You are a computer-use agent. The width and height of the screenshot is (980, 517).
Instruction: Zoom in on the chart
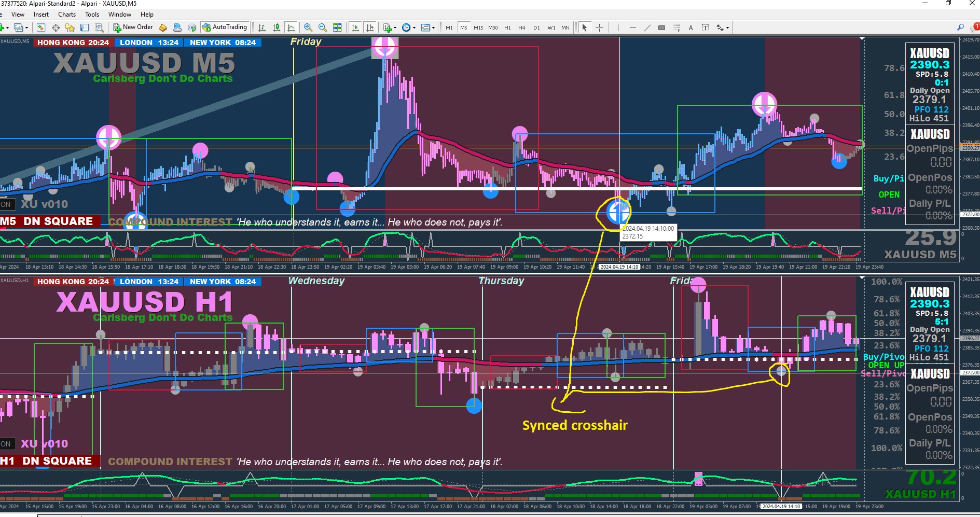click(308, 27)
